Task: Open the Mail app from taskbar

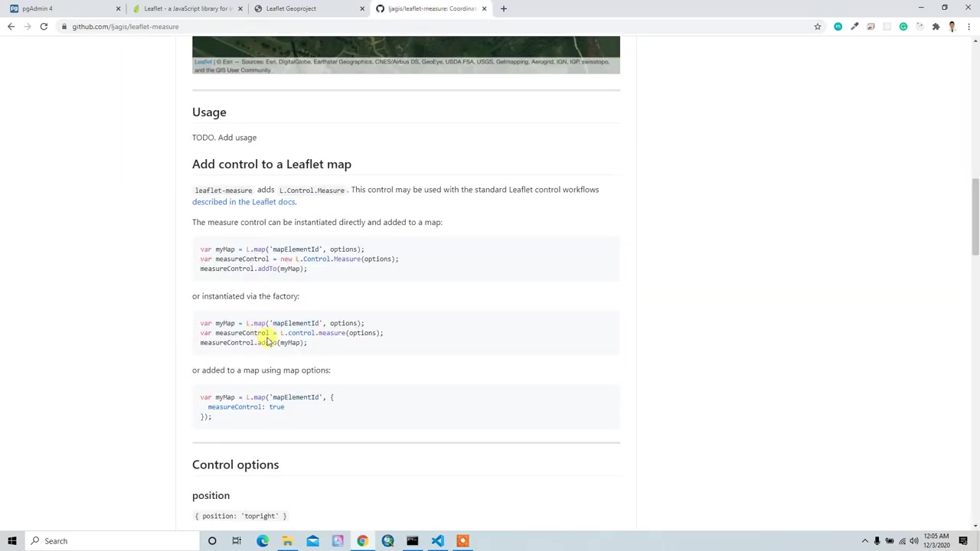Action: click(312, 541)
